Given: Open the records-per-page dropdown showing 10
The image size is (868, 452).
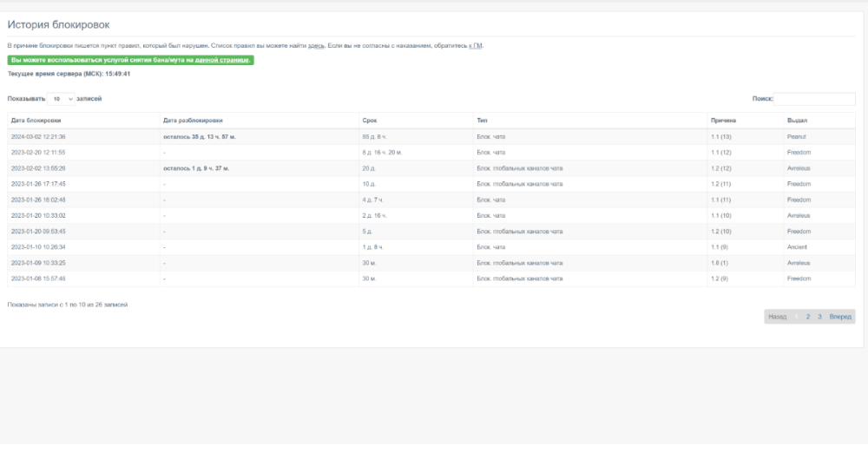Looking at the screenshot, I should [61, 99].
